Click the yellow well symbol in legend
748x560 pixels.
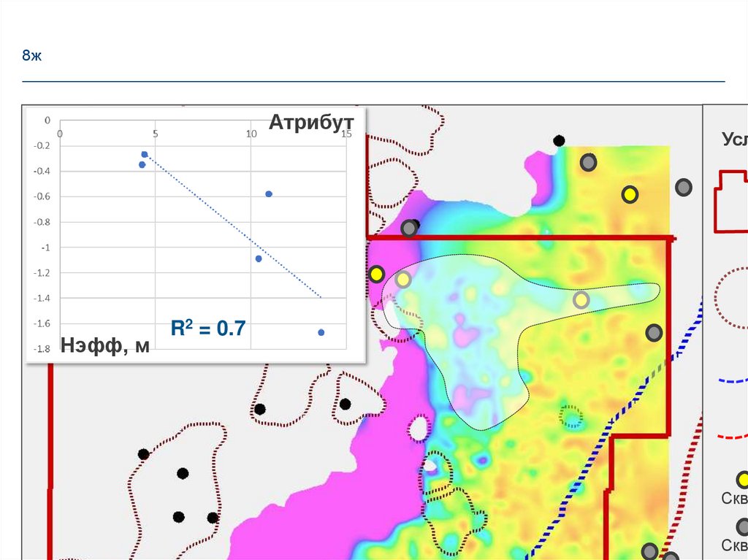pos(742,480)
